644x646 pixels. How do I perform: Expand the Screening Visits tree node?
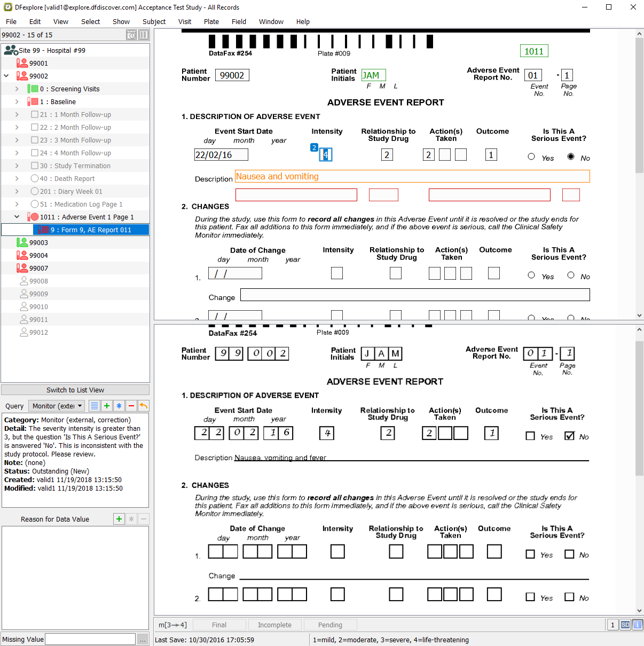(x=17, y=89)
